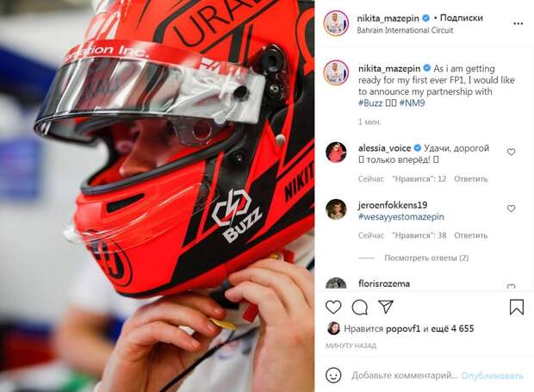The height and width of the screenshot is (392, 534).
Task: Click Опубликовать to post comment
Action: point(492,376)
